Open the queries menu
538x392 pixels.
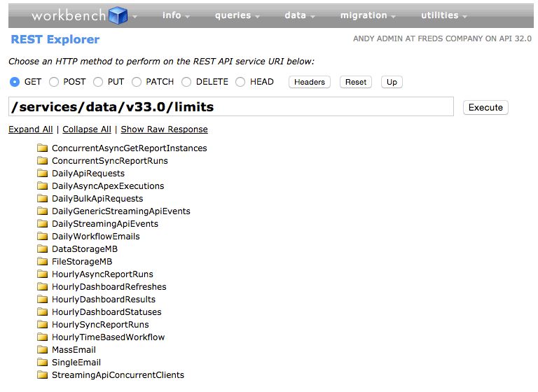tap(237, 15)
